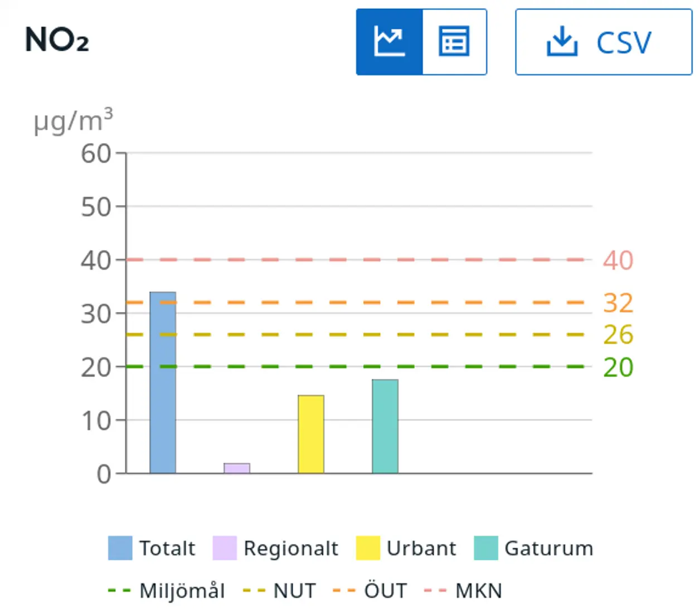Switch to the table view icon

tap(454, 42)
